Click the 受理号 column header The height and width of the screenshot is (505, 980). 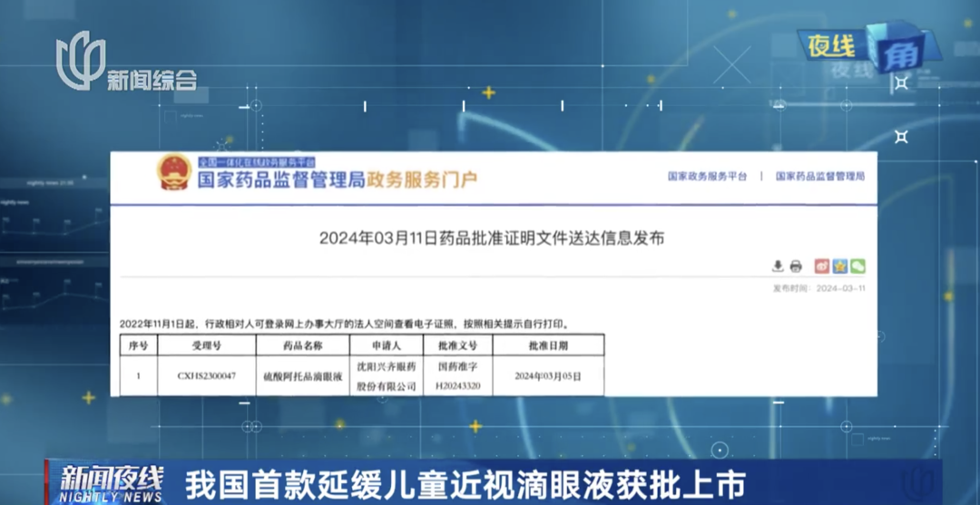pyautogui.click(x=206, y=345)
